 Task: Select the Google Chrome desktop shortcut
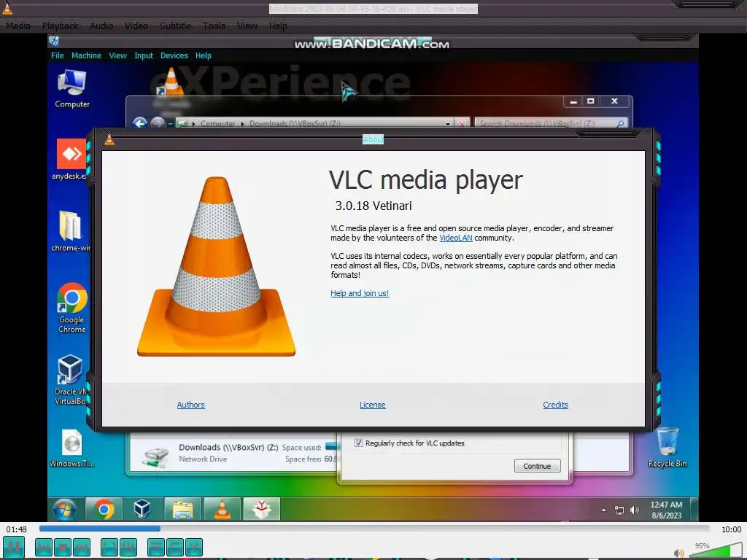pos(72,308)
